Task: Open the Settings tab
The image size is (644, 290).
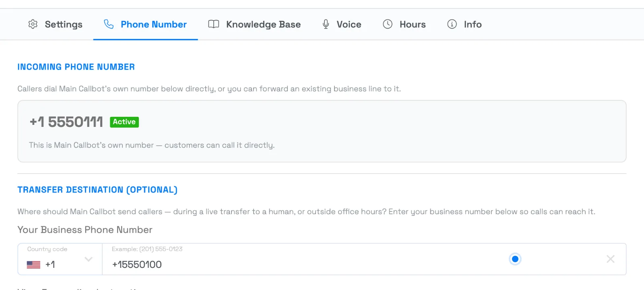Action: (x=56, y=24)
